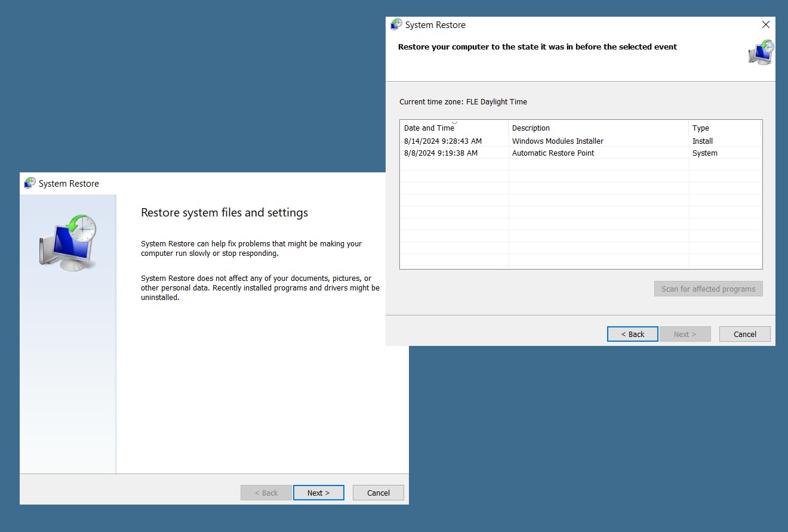
Task: Click the disabled Back button in left window
Action: pos(266,493)
